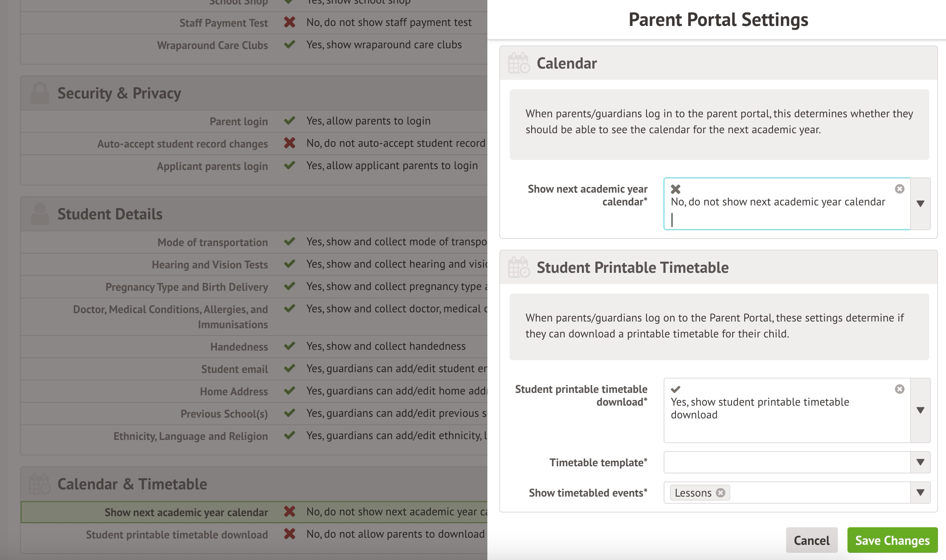The image size is (946, 560).
Task: Click the Student Printable Timetable header icon
Action: (518, 268)
